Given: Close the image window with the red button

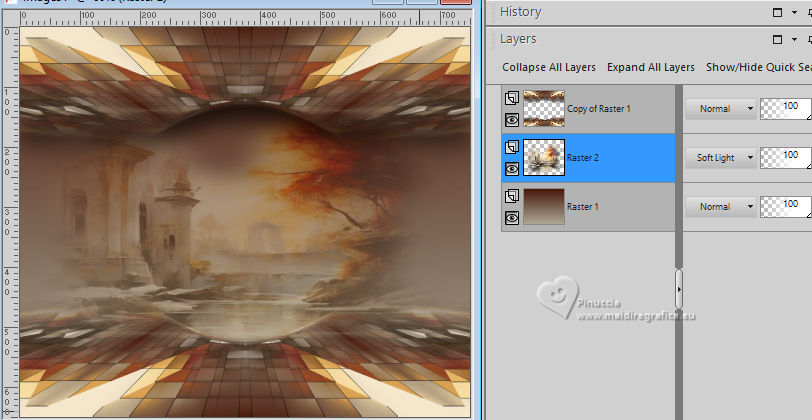Looking at the screenshot, I should click(x=456, y=2).
